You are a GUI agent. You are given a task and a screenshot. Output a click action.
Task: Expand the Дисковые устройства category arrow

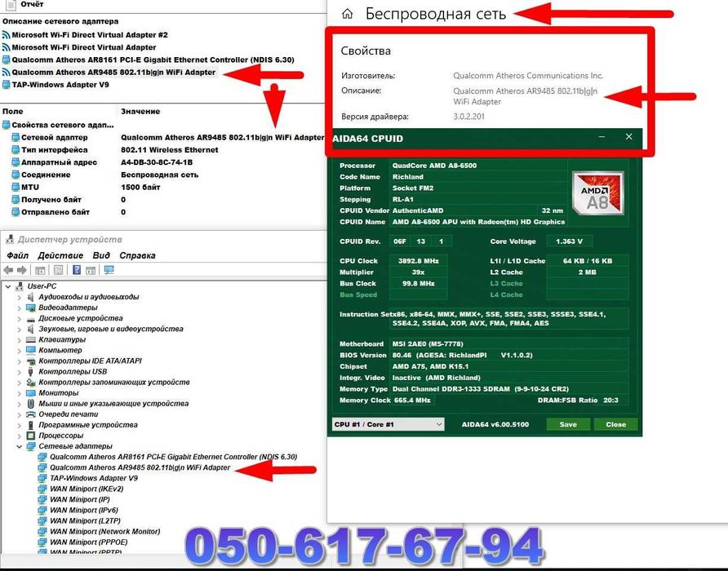pos(19,319)
